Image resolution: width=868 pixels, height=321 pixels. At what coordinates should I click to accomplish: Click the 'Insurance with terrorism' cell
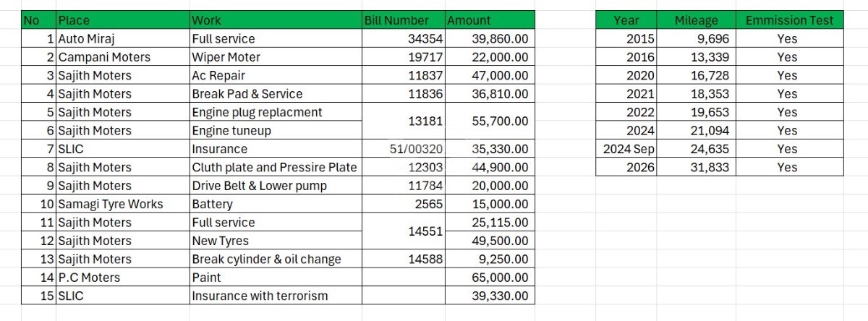pyautogui.click(x=275, y=296)
